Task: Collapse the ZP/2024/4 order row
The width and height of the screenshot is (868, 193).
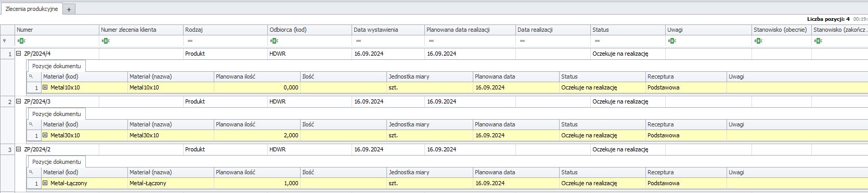Action: pos(19,54)
